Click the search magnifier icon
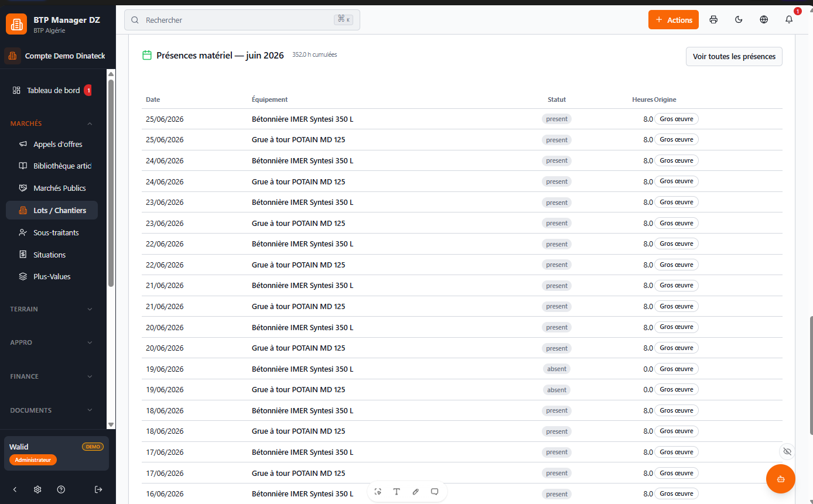The height and width of the screenshot is (504, 813). (x=135, y=20)
